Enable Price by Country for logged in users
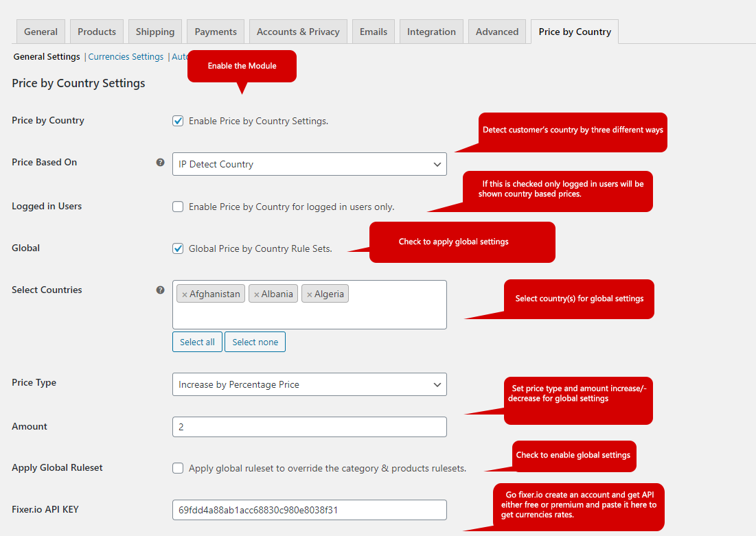This screenshot has height=536, width=756. [178, 207]
